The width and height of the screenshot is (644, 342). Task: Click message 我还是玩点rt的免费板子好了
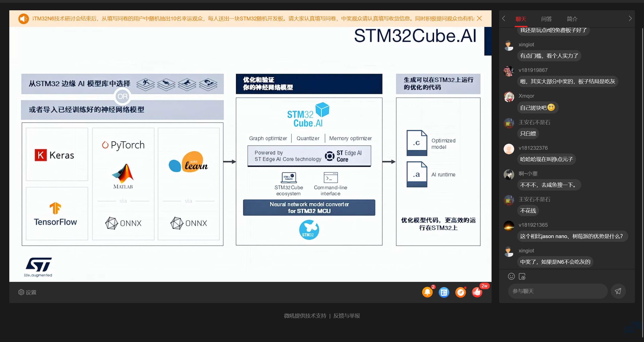coord(553,30)
